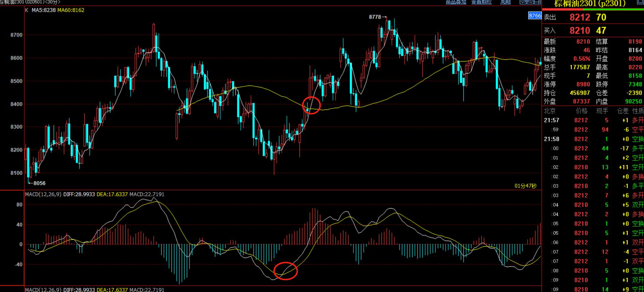Select the 内盘 value 90250
Screen dimensions: 644x292
pyautogui.click(x=633, y=102)
